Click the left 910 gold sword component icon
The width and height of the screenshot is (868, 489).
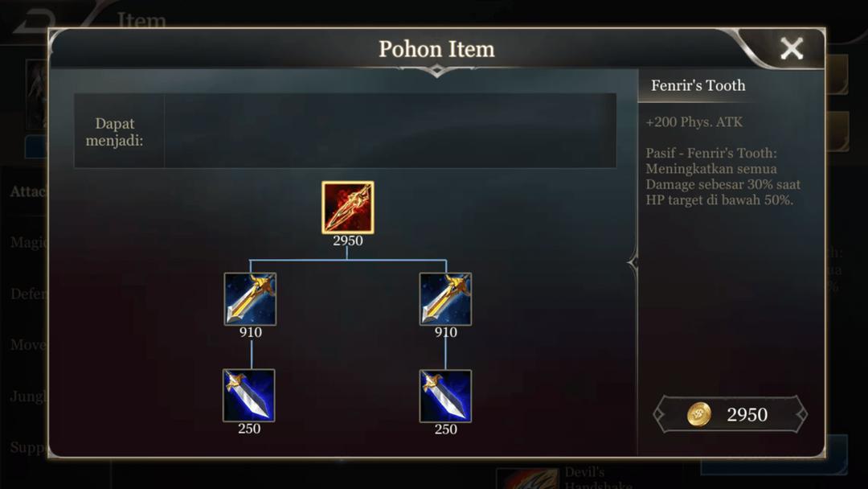coord(250,299)
